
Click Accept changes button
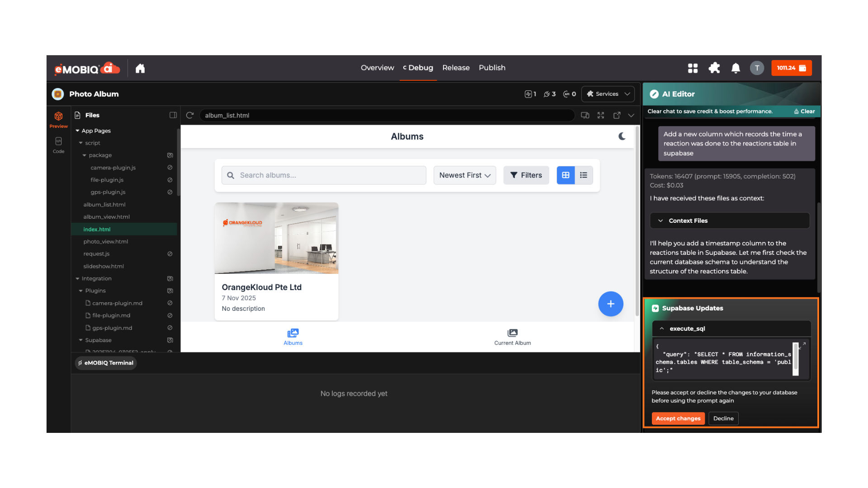pyautogui.click(x=678, y=418)
